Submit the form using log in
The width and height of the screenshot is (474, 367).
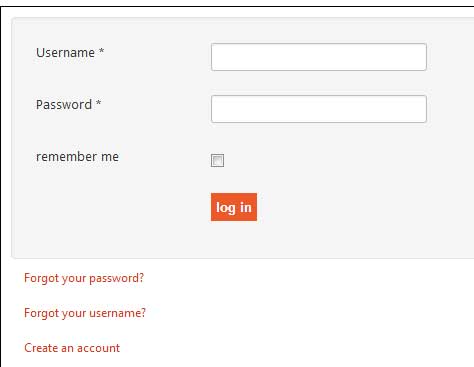pos(234,207)
